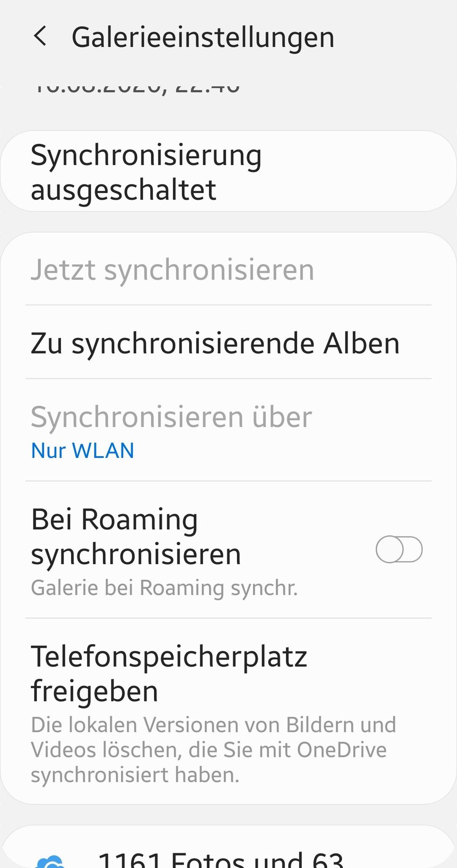The width and height of the screenshot is (457, 868).
Task: Toggle Bei Roaming synchronisieren switch
Action: [399, 549]
